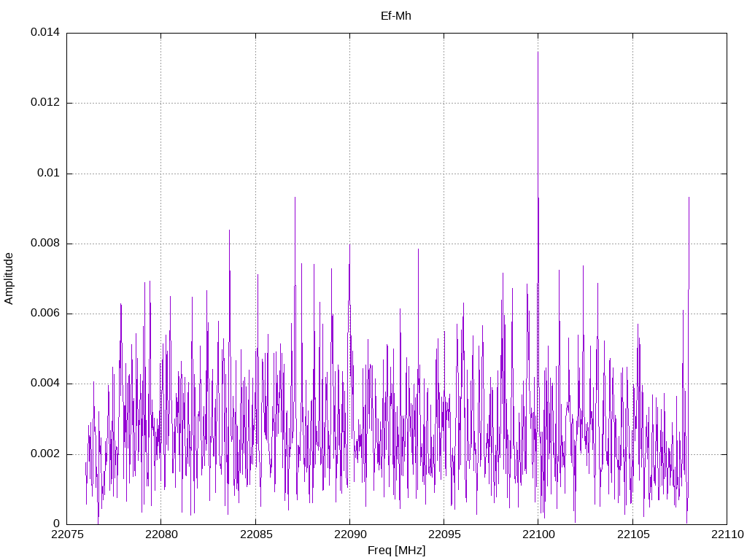
Task: Pick the 22090 x-axis tick label
Action: 349,535
